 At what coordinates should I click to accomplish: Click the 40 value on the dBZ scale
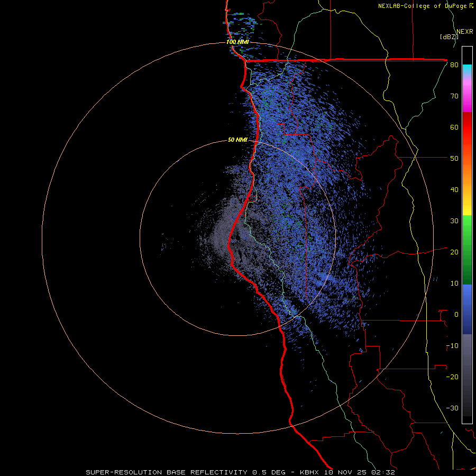[454, 190]
